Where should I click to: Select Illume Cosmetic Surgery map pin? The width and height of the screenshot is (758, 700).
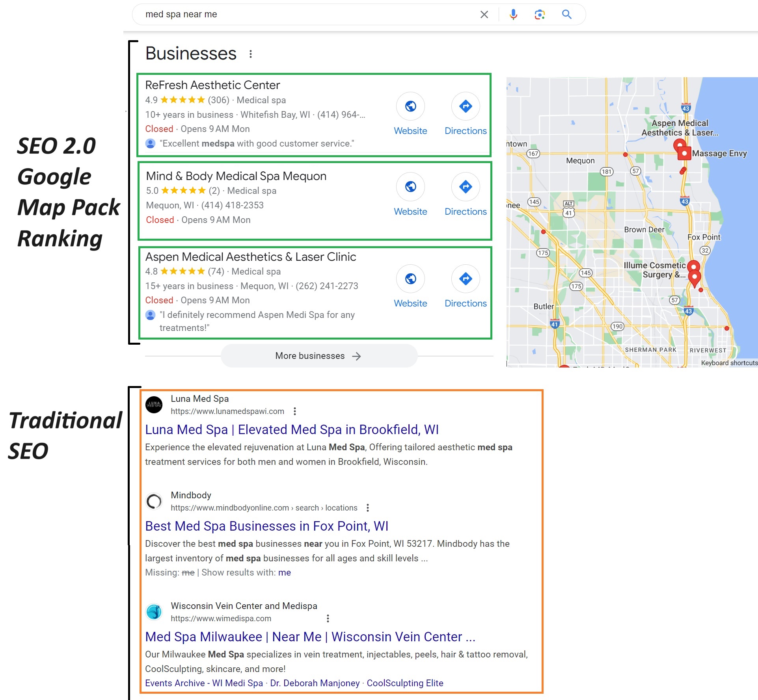tap(693, 267)
